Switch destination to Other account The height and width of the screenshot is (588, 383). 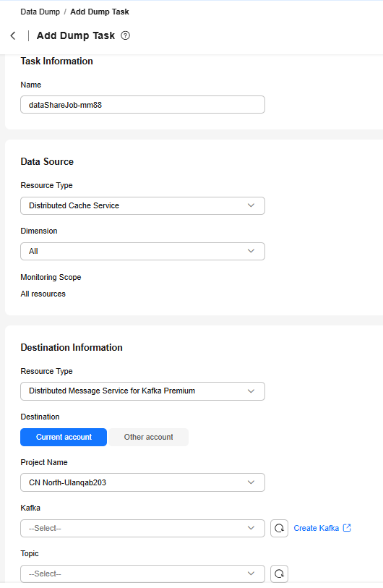[148, 437]
